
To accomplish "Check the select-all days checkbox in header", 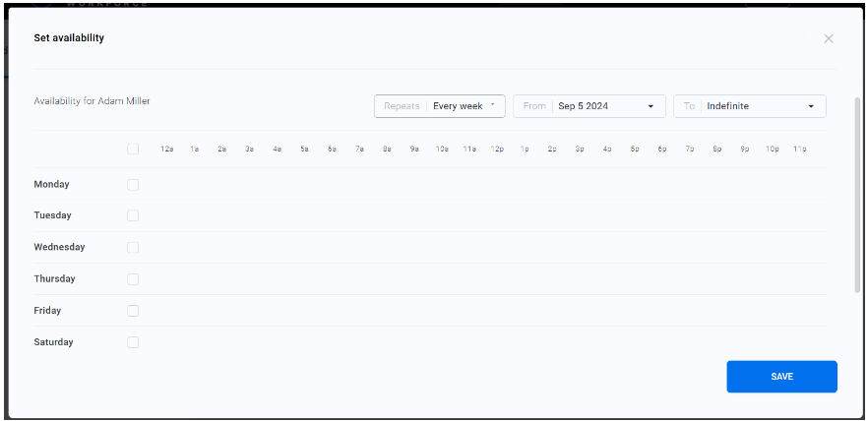I will click(x=133, y=150).
